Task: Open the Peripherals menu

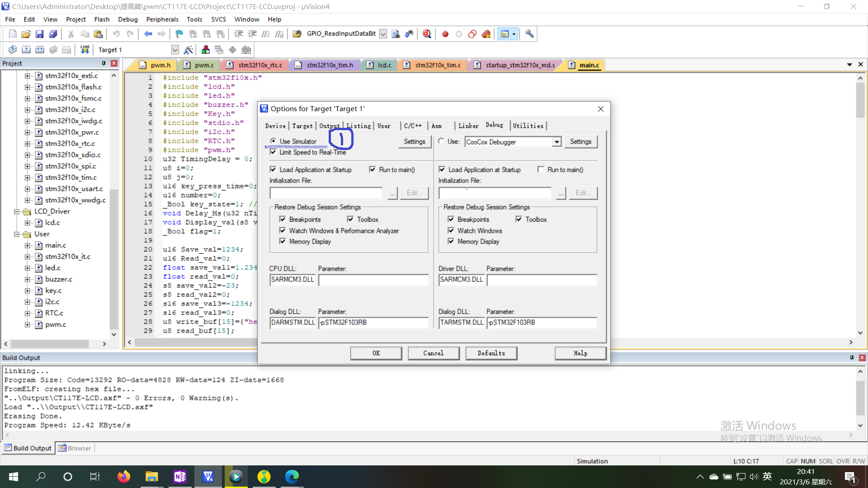Action: pyautogui.click(x=162, y=19)
